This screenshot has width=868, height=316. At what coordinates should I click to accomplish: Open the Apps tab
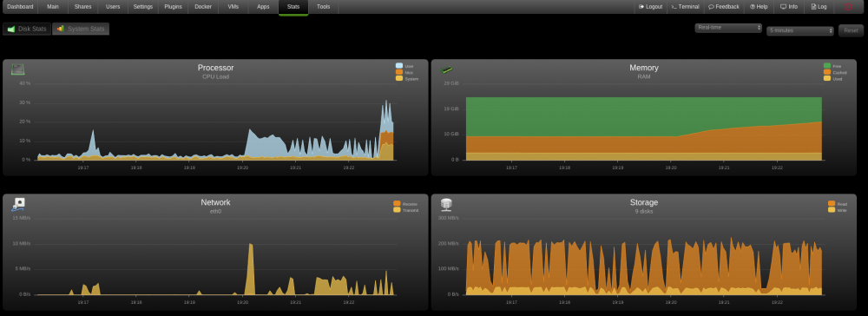[x=263, y=7]
